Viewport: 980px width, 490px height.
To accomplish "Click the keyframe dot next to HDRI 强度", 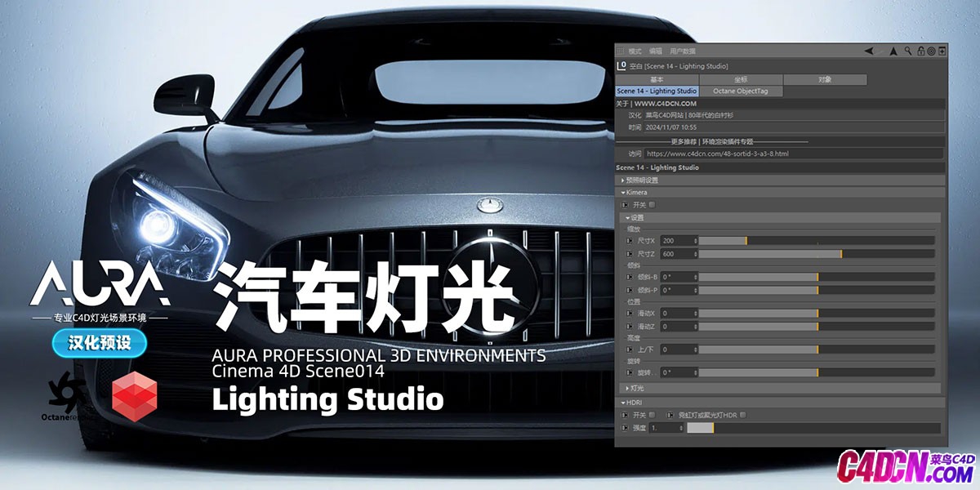I will 625,428.
